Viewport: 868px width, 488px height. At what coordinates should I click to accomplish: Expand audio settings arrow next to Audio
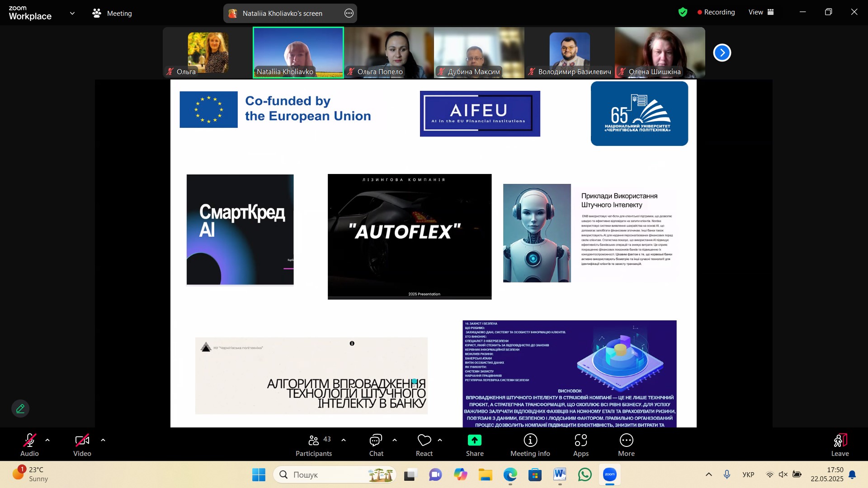point(47,440)
